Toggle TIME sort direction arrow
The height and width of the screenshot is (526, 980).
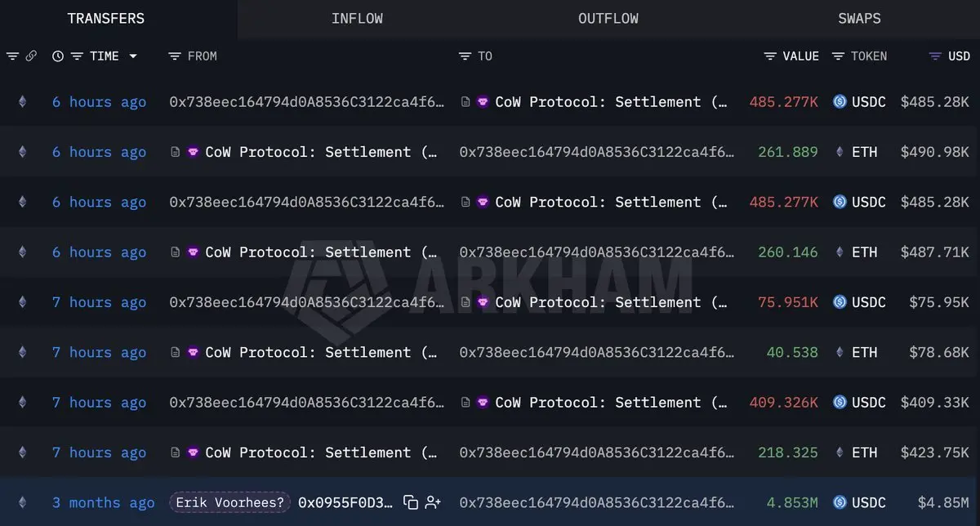point(133,56)
